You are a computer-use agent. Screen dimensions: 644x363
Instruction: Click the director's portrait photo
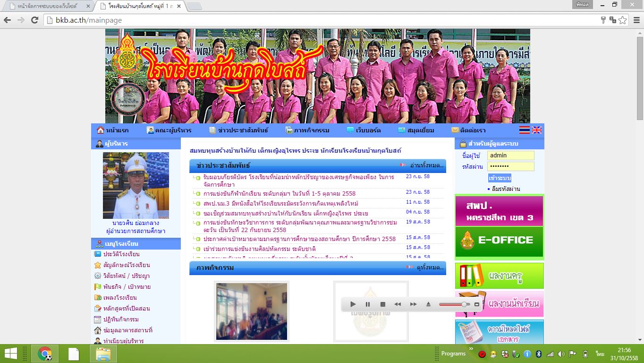[x=136, y=185]
